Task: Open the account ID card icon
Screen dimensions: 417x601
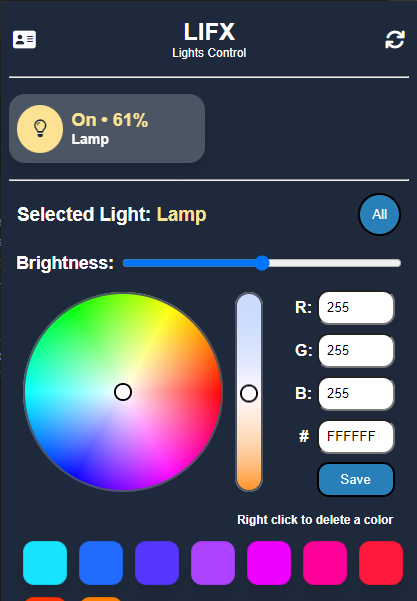Action: [x=25, y=39]
